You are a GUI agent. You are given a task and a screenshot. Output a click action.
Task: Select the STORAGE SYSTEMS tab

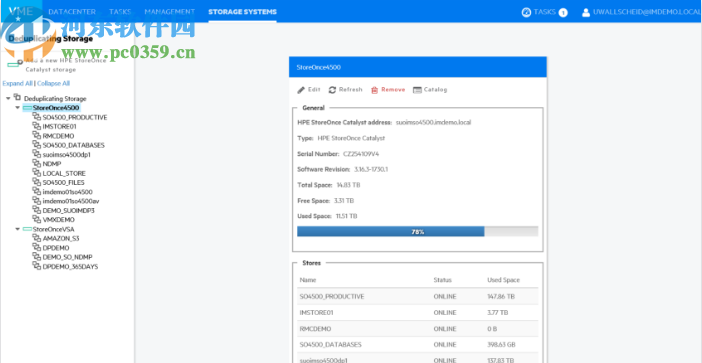(x=242, y=12)
